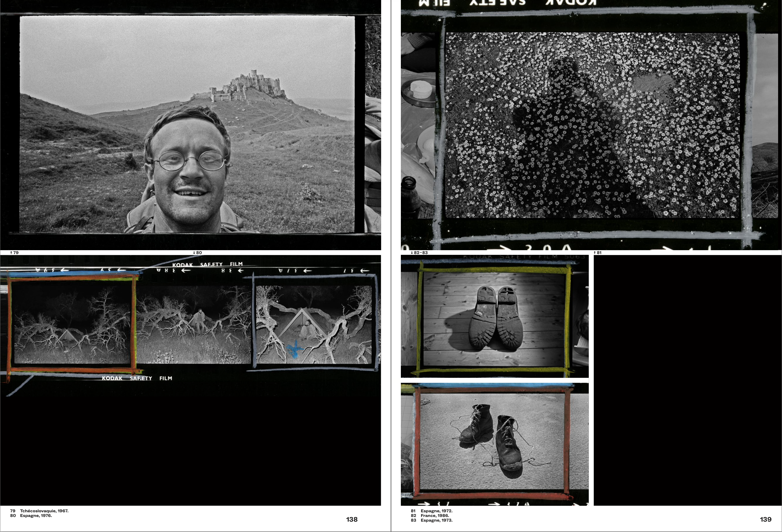Click caption 79 Tchécoslovaquie, 1967
The width and height of the screenshot is (782, 532).
coord(39,511)
